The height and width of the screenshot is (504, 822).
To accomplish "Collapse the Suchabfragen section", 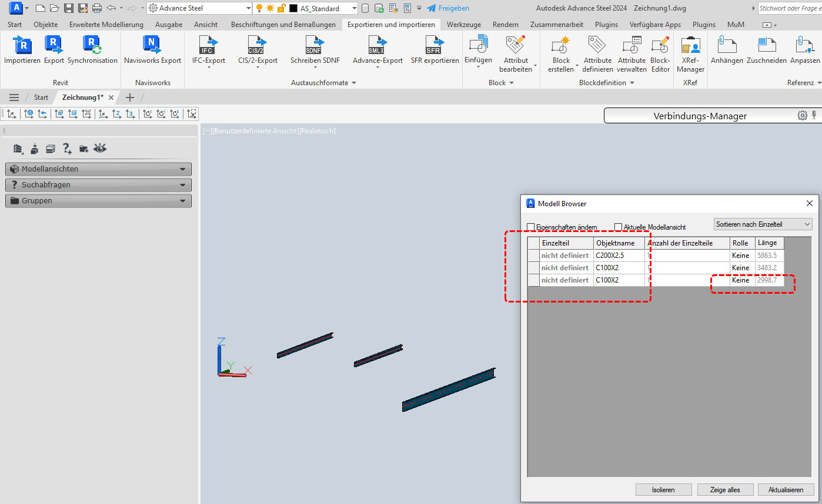I will (x=98, y=184).
